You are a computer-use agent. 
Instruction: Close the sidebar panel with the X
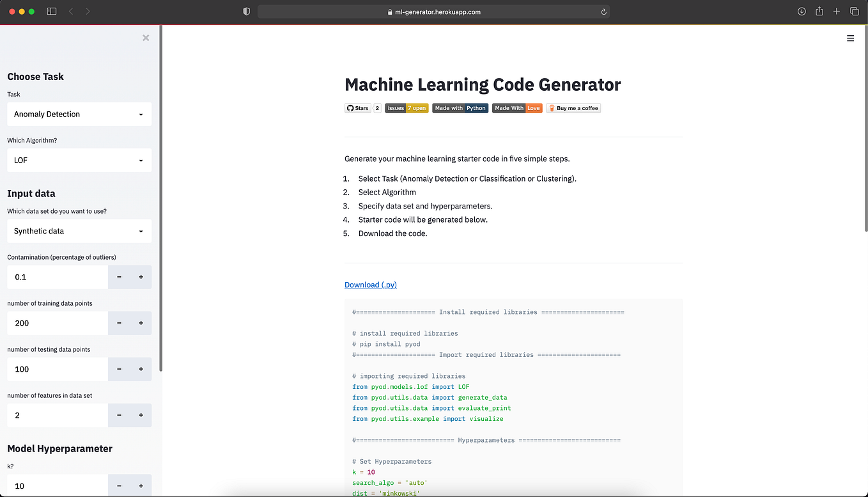point(145,37)
